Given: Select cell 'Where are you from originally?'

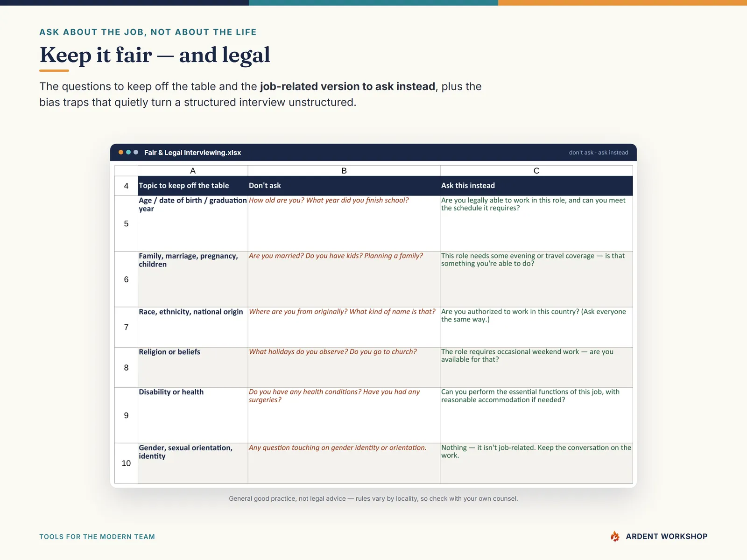Looking at the screenshot, I should click(x=344, y=327).
